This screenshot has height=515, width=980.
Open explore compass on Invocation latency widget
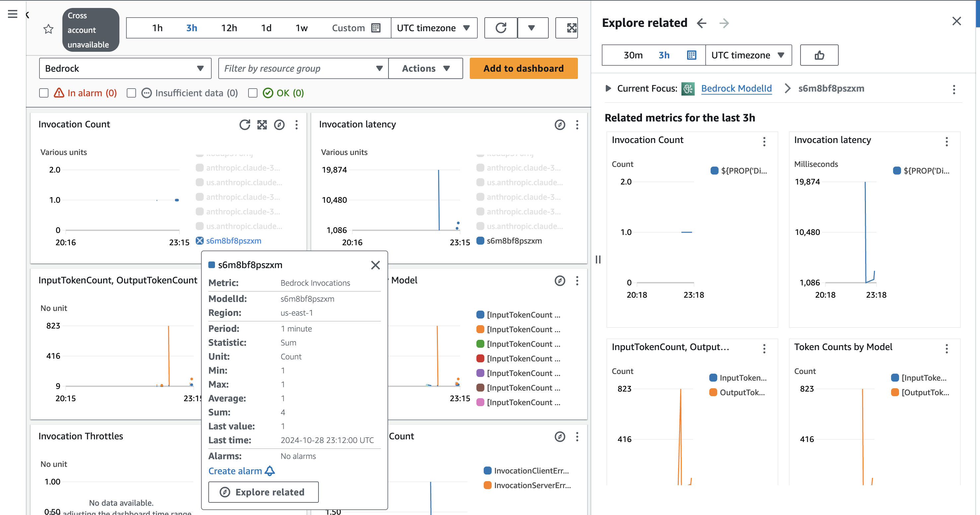pyautogui.click(x=560, y=125)
